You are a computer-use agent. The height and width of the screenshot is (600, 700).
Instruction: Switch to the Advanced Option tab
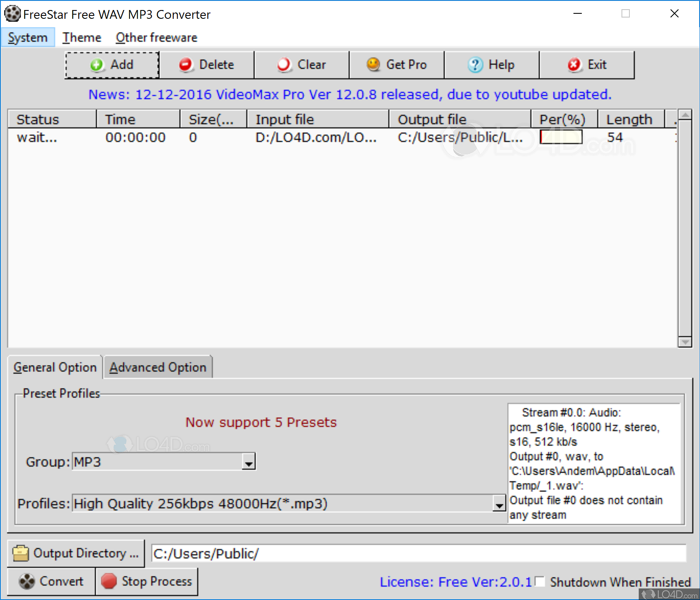[x=158, y=367]
